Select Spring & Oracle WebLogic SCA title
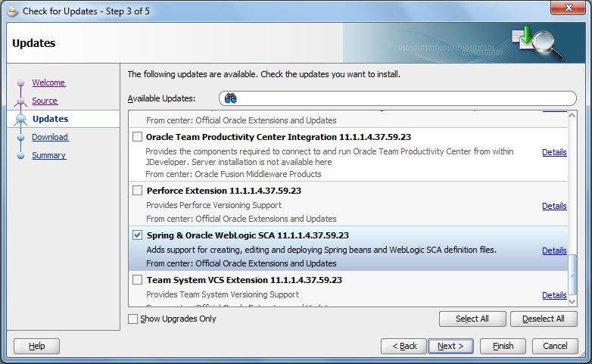The image size is (592, 364). click(248, 235)
